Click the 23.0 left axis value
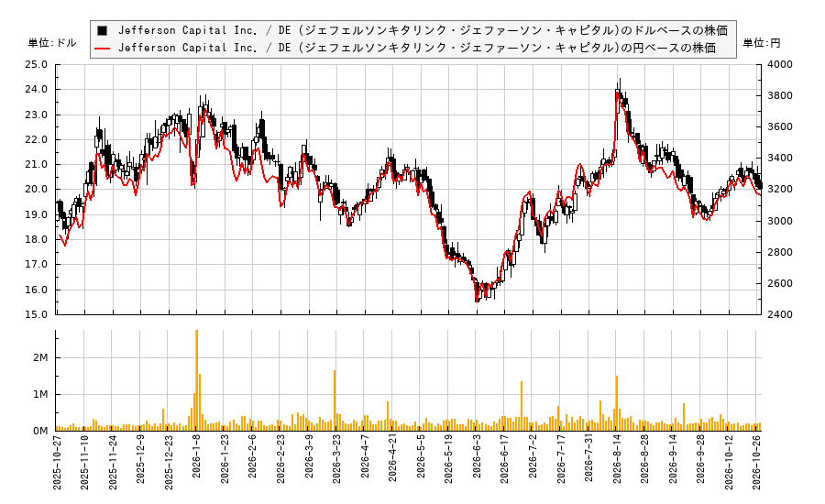Screen dimensions: 825x504 (37, 115)
